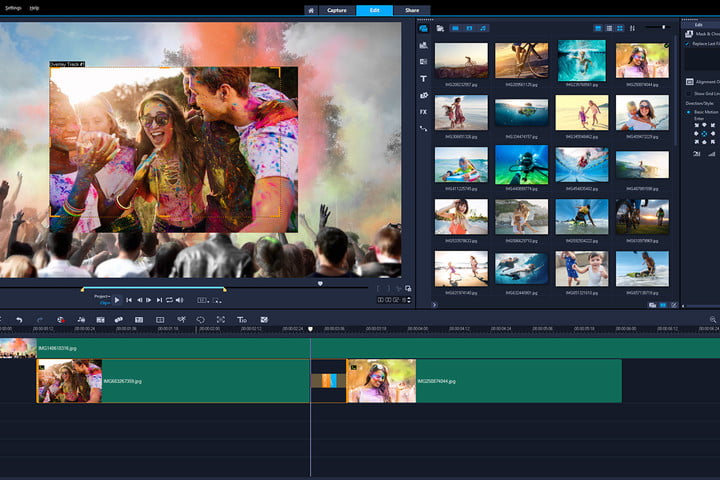Toggle the Replace Last Filter checkbox
The height and width of the screenshot is (480, 720).
(687, 44)
